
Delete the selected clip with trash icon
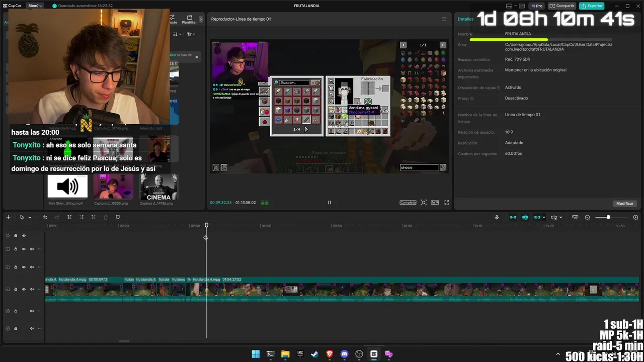tap(106, 217)
